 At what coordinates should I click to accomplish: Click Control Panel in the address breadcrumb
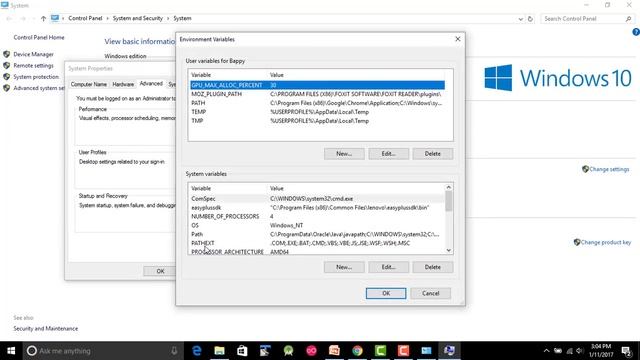pyautogui.click(x=85, y=18)
